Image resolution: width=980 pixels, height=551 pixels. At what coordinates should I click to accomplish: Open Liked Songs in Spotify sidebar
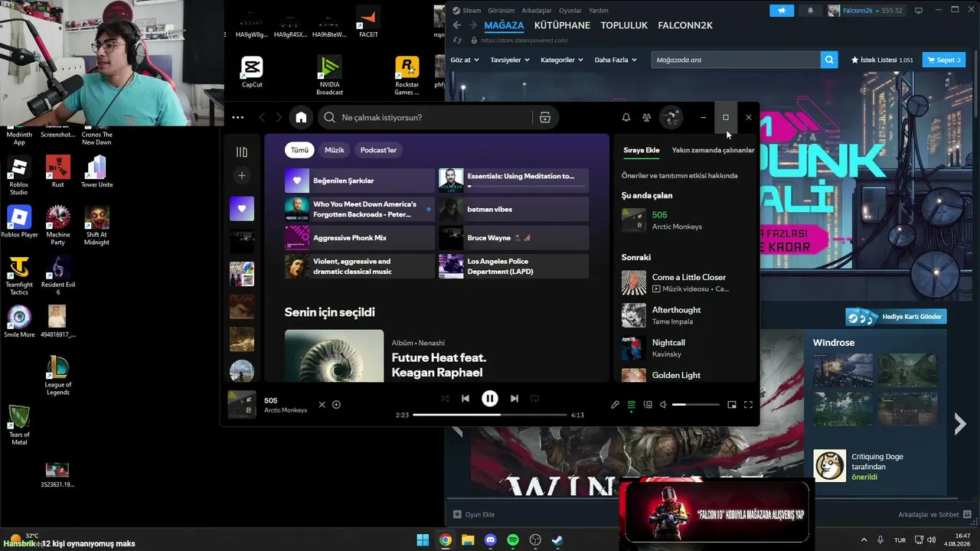pos(242,208)
